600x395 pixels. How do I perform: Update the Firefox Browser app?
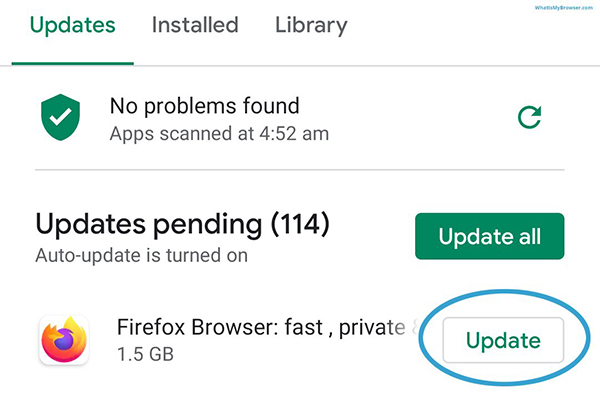pos(503,340)
